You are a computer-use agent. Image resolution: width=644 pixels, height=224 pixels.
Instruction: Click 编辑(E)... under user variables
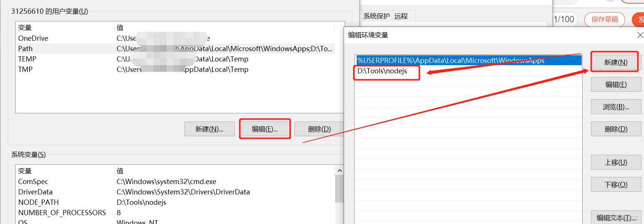(x=265, y=129)
